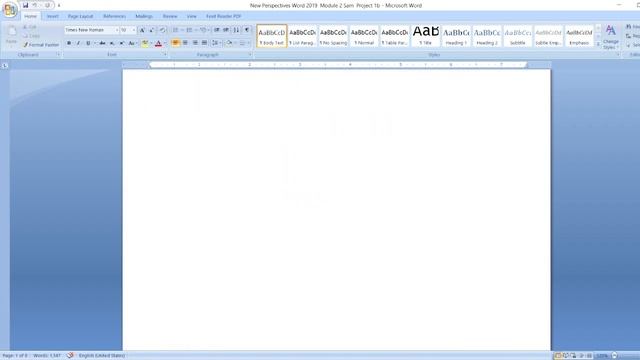Open the Change Styles menu
The width and height of the screenshot is (640, 360).
(611, 37)
